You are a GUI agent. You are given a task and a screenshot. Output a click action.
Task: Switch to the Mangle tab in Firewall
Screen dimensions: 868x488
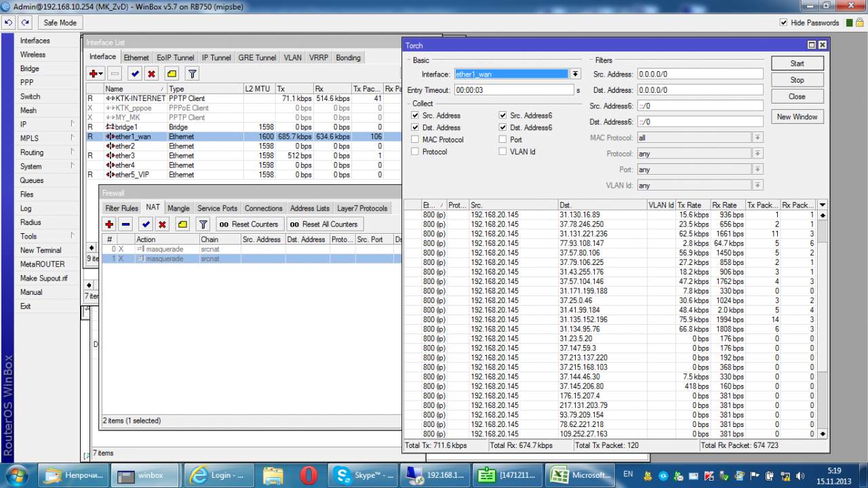tap(178, 208)
